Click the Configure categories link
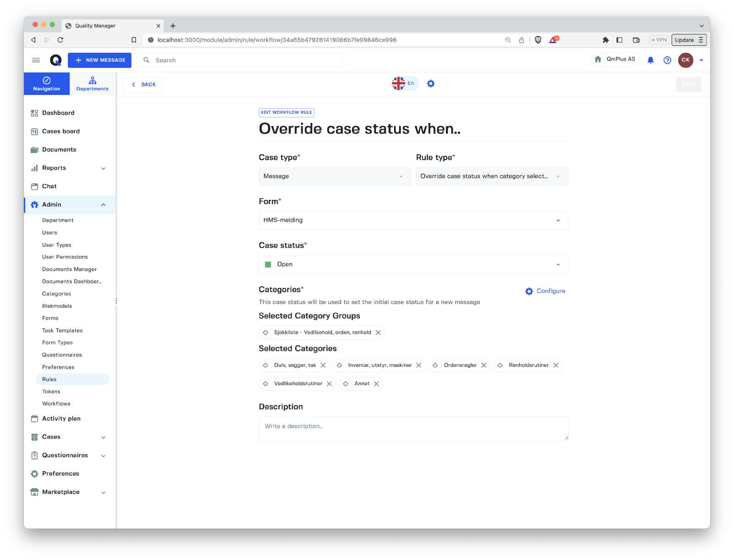The height and width of the screenshot is (560, 734). 545,291
